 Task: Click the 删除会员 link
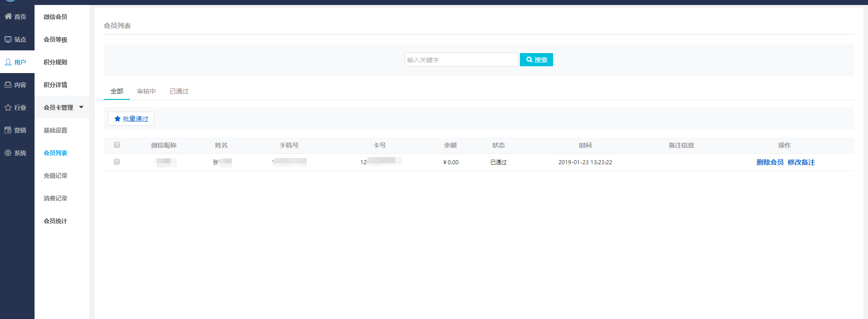click(x=770, y=162)
